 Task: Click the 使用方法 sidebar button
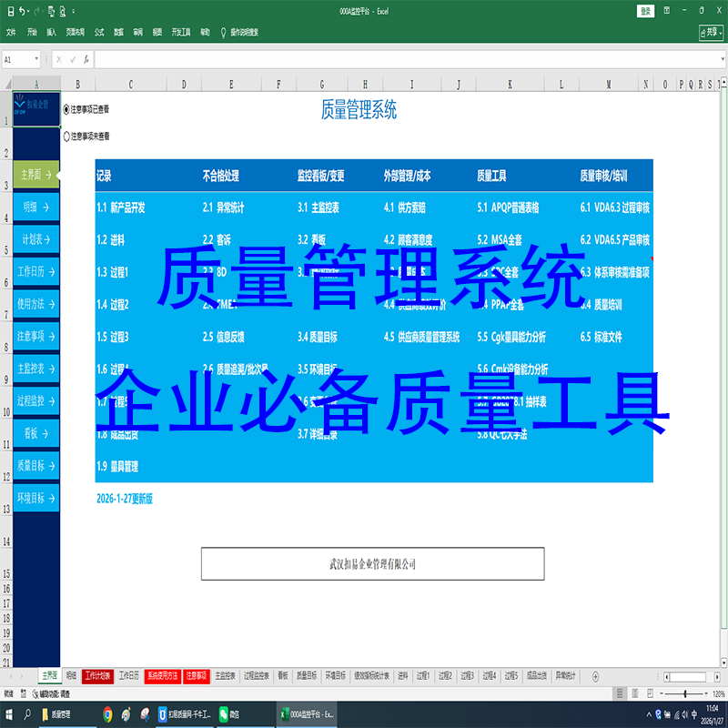coord(36,304)
